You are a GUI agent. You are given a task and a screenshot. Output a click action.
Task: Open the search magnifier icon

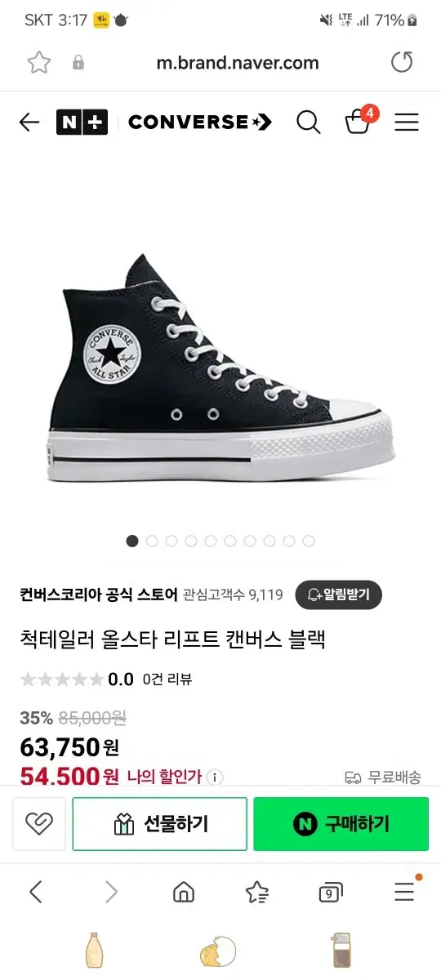click(308, 122)
